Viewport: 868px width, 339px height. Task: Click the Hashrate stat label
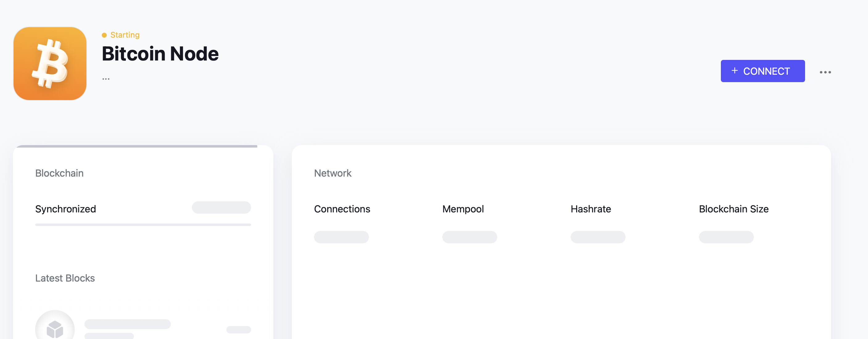coord(591,209)
